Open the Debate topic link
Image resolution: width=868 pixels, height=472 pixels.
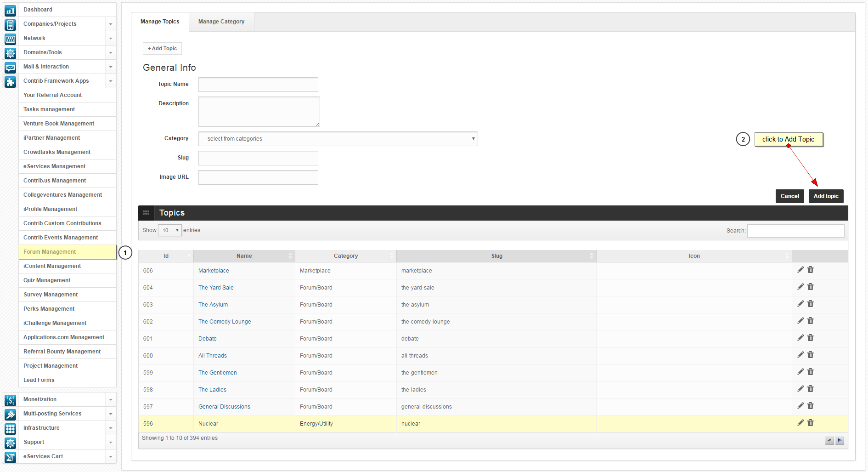208,339
